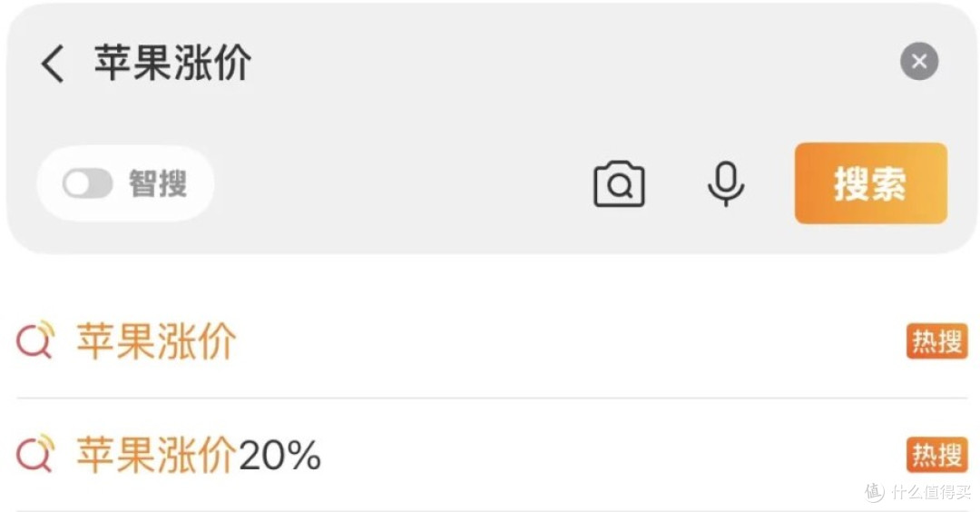Select the 苹果涨价20% suggestion
This screenshot has height=512, width=980.
click(491, 455)
